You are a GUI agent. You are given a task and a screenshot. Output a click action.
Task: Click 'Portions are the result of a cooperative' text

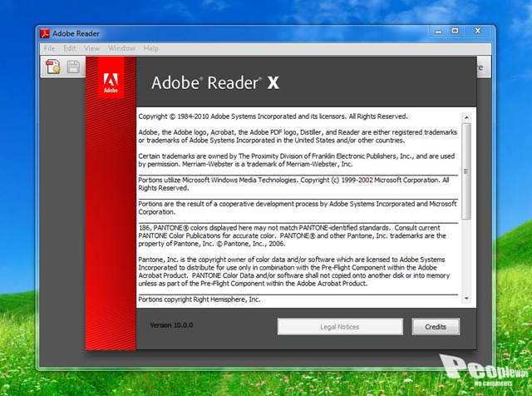coord(298,208)
